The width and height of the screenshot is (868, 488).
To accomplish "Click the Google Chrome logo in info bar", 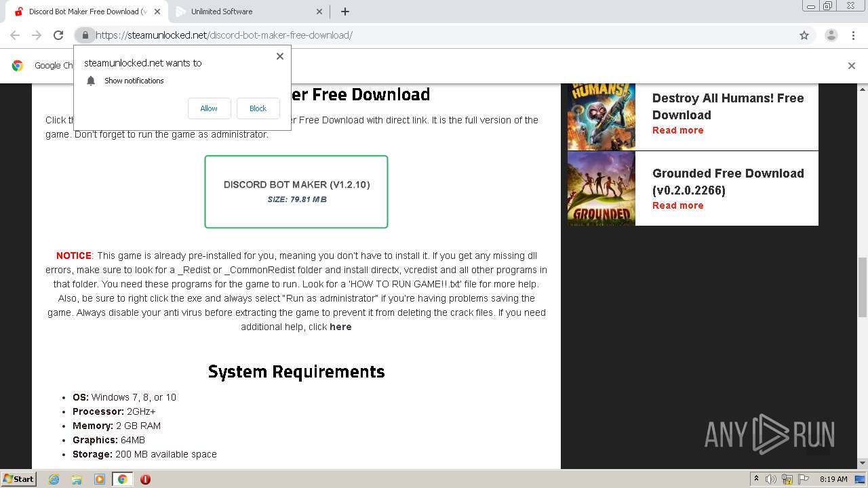I will (x=18, y=66).
